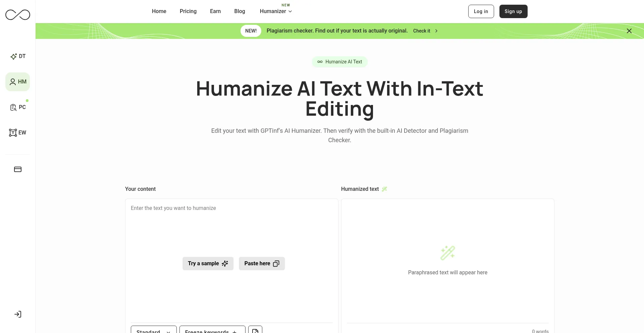
Task: Click the Try a sample button
Action: click(208, 264)
